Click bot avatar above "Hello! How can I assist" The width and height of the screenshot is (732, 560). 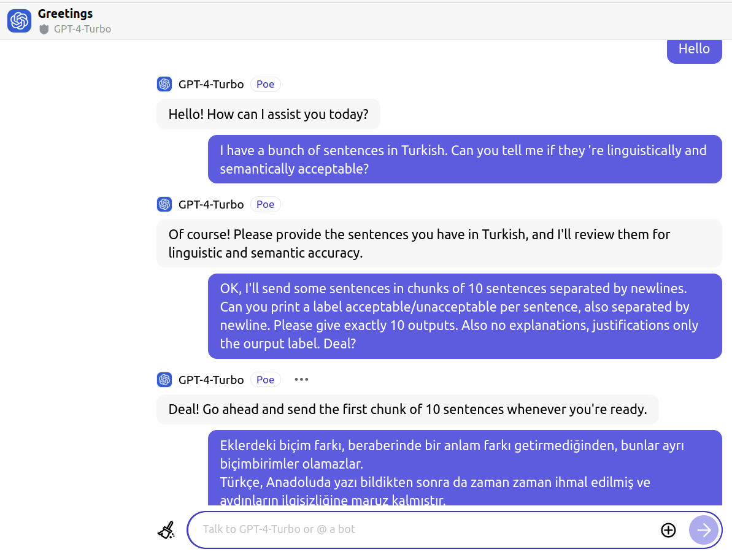tap(164, 84)
